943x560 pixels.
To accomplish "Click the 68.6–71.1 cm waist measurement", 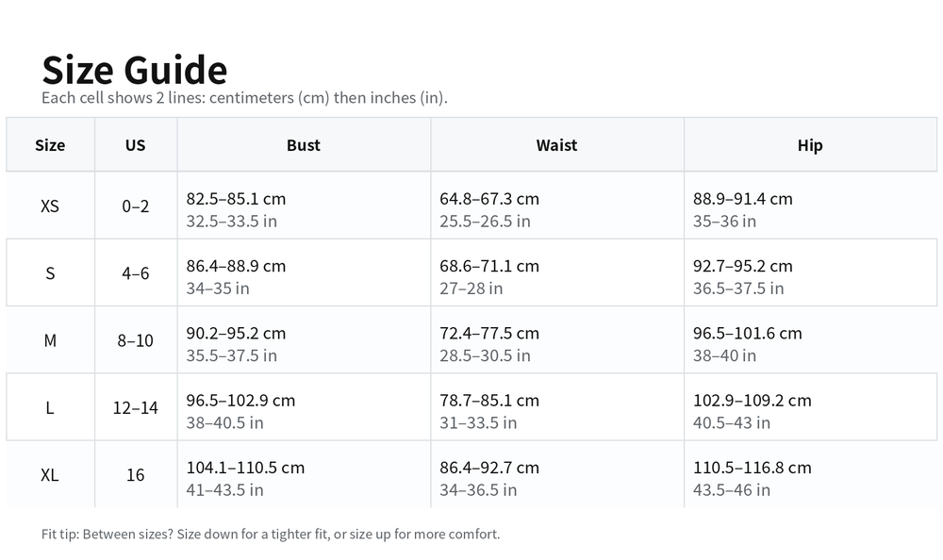I will click(489, 266).
